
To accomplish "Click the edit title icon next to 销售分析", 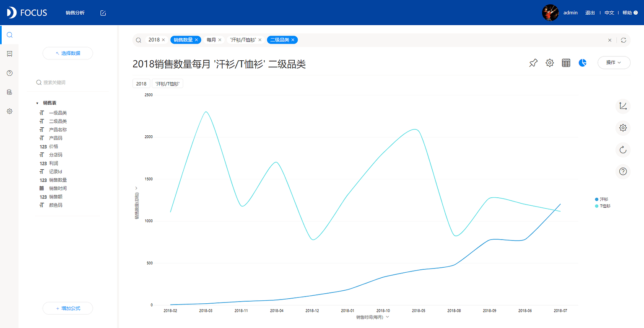I will point(103,13).
